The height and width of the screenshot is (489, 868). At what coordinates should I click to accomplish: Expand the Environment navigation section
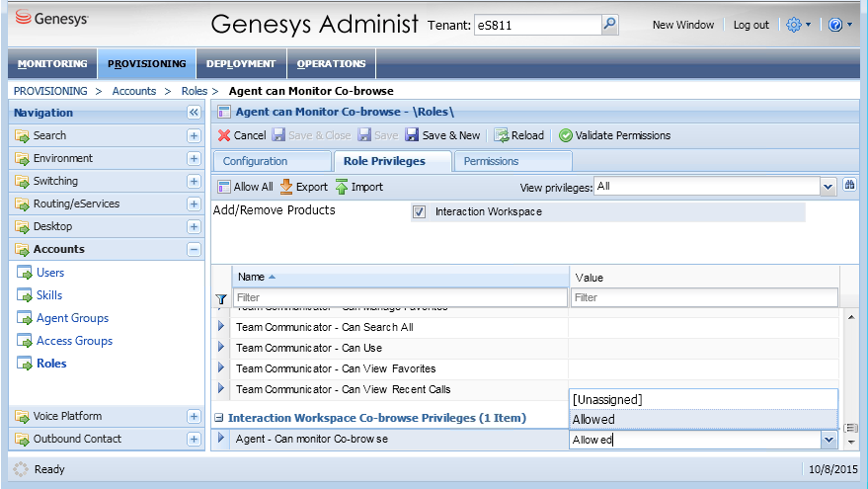(194, 158)
